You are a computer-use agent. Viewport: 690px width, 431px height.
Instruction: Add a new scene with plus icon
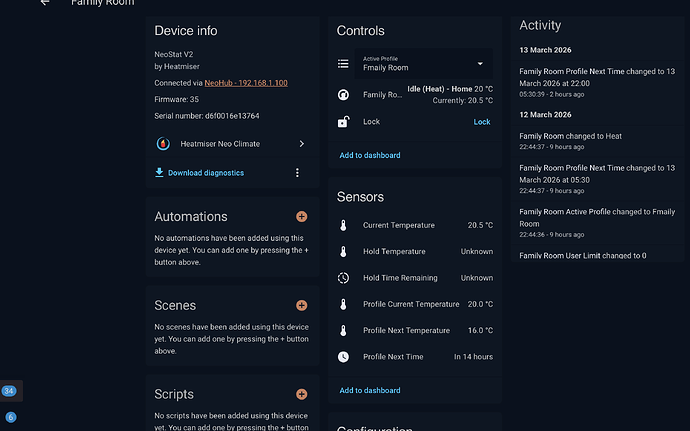point(301,305)
